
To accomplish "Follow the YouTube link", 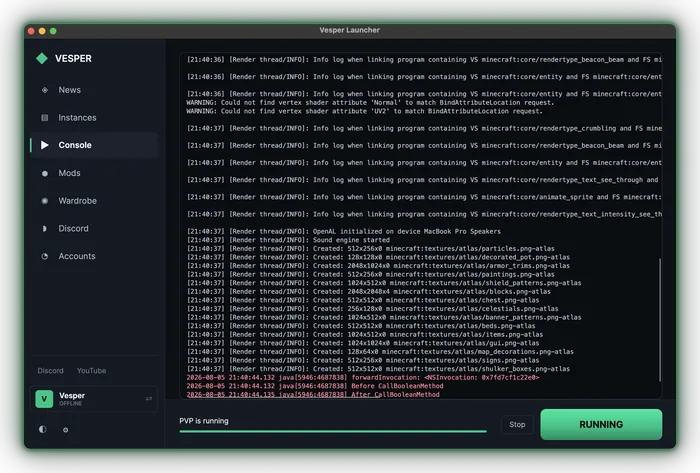I will [92, 371].
